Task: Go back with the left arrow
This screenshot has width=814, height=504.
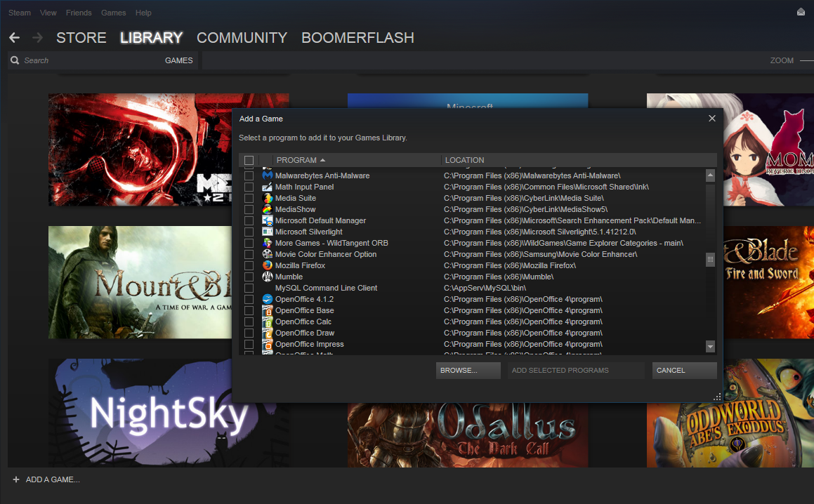Action: point(15,38)
